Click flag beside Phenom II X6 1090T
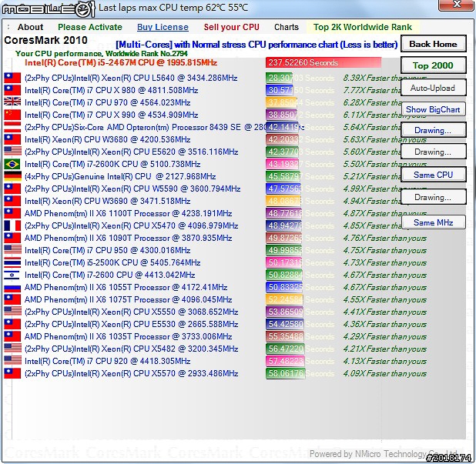This screenshot has width=476, height=464. pyautogui.click(x=12, y=238)
